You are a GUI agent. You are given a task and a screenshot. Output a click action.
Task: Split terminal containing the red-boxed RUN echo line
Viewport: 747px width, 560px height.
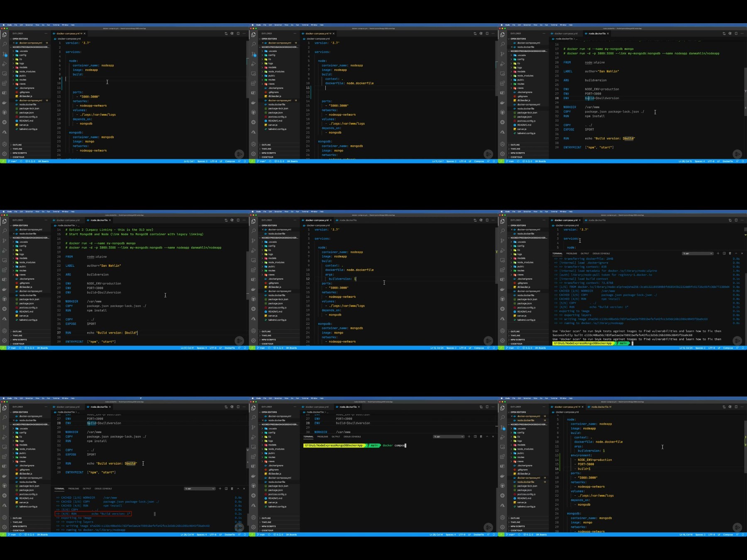226,489
